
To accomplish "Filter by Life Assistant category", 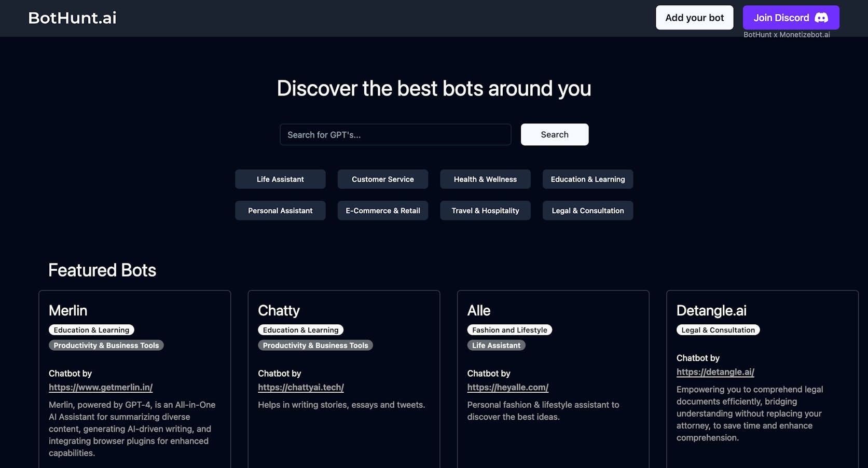I will pos(280,179).
